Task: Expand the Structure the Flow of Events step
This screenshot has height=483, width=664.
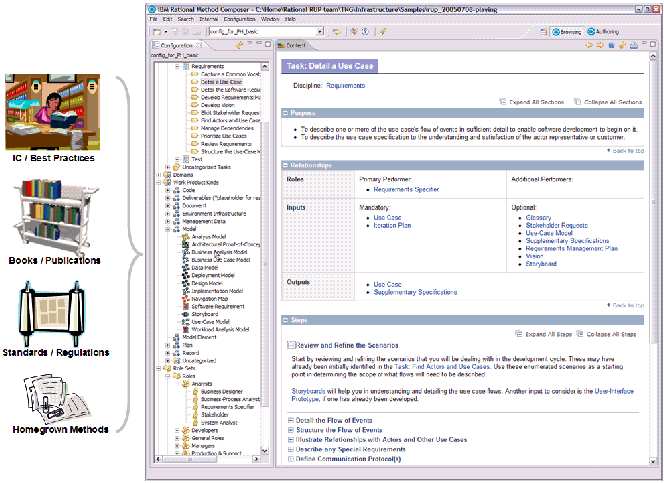Action: (290, 430)
